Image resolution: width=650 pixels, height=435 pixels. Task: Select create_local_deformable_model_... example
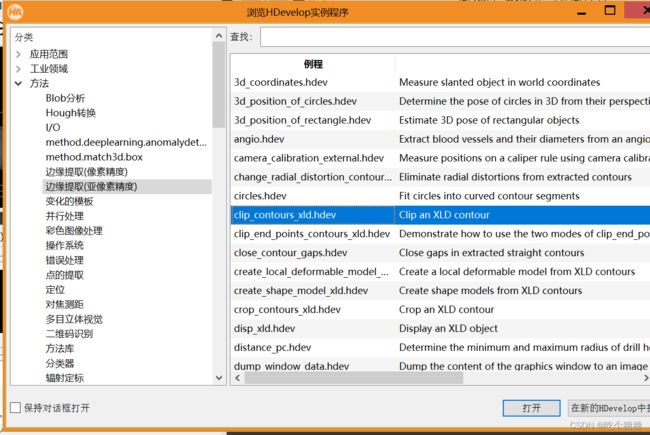[x=311, y=272]
